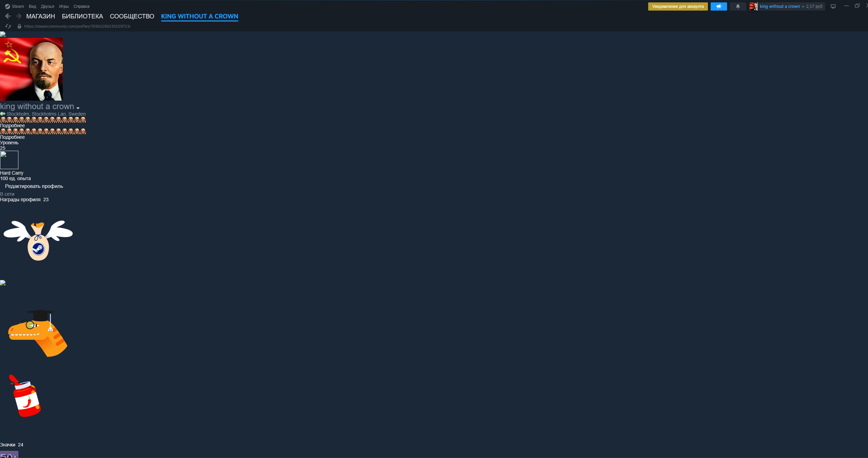
Task: Restore the Steam window size
Action: 857,6
